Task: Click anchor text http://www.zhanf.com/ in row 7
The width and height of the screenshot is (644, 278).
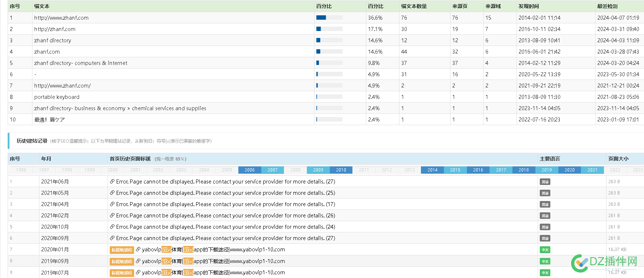Action: pos(62,85)
